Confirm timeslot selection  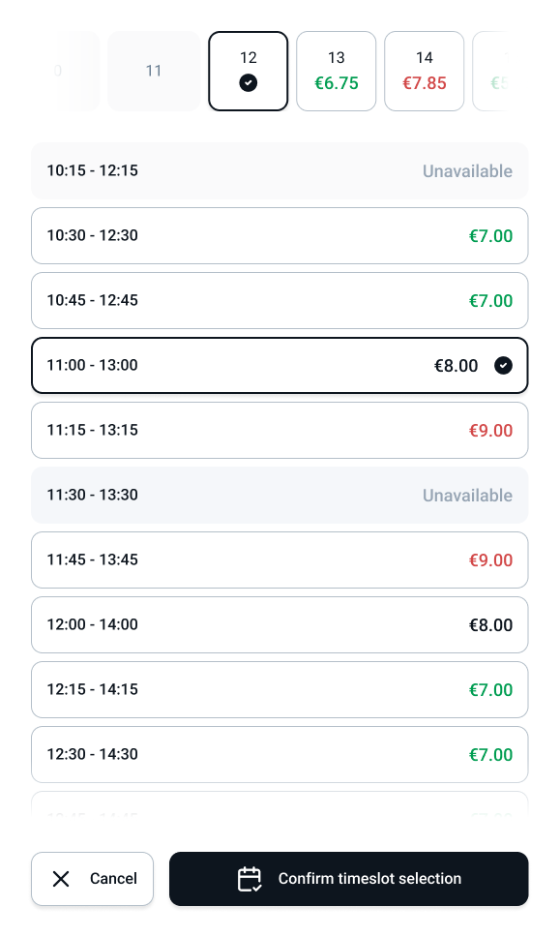coord(348,879)
